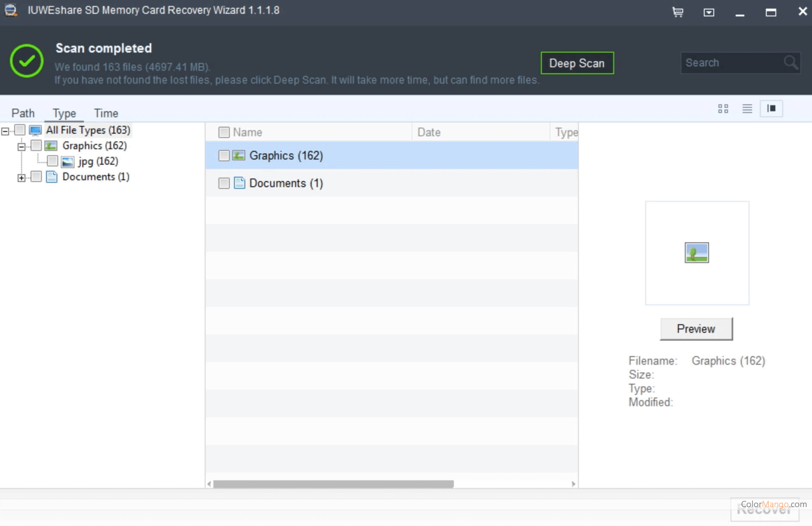The height and width of the screenshot is (526, 812).
Task: Click the scrollbar right arrow
Action: pyautogui.click(x=573, y=484)
